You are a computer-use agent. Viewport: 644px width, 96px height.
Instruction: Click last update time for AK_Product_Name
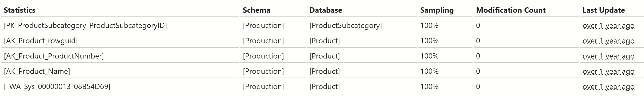pos(608,72)
